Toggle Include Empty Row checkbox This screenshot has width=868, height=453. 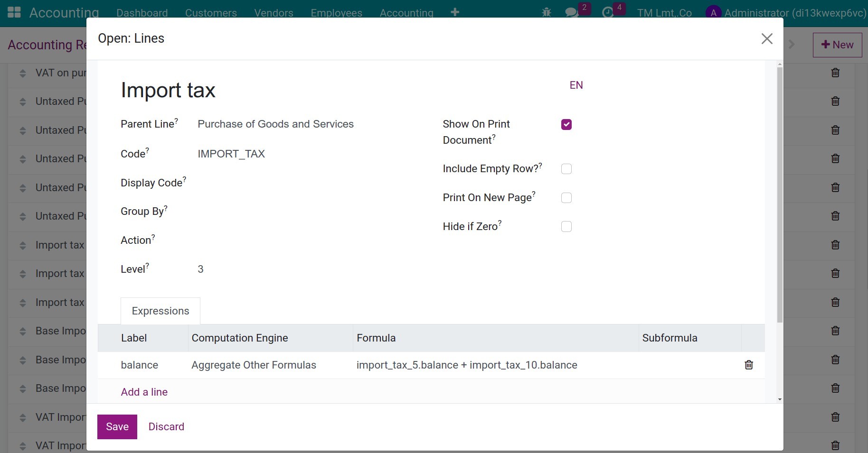(x=566, y=169)
